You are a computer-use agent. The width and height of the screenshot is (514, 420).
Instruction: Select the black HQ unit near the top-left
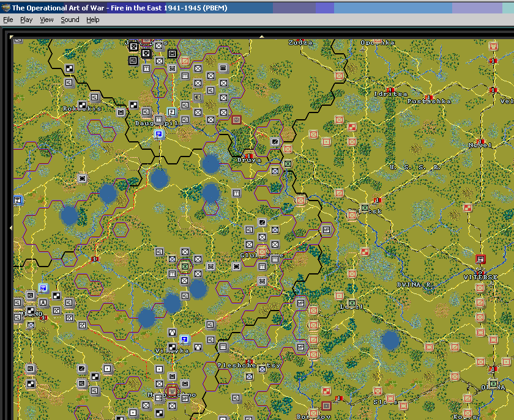(133, 61)
